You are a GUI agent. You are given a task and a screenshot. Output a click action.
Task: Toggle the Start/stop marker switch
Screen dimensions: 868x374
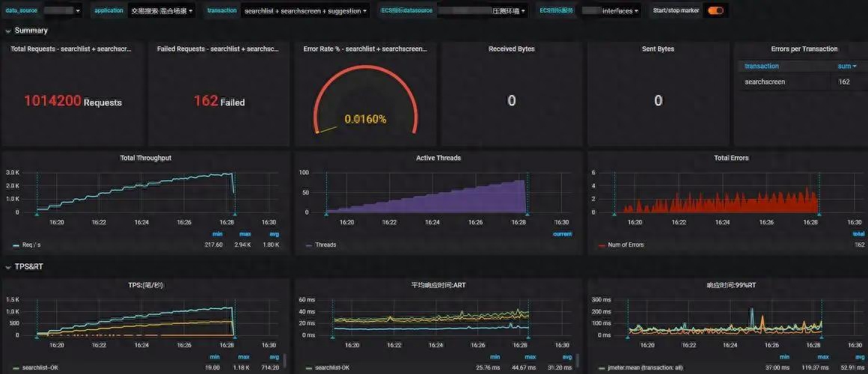pos(716,10)
